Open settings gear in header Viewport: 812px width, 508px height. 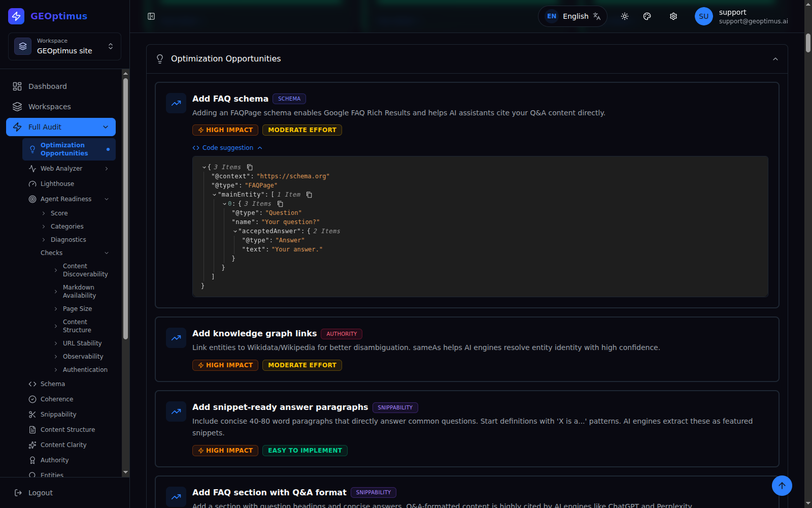[x=673, y=16]
